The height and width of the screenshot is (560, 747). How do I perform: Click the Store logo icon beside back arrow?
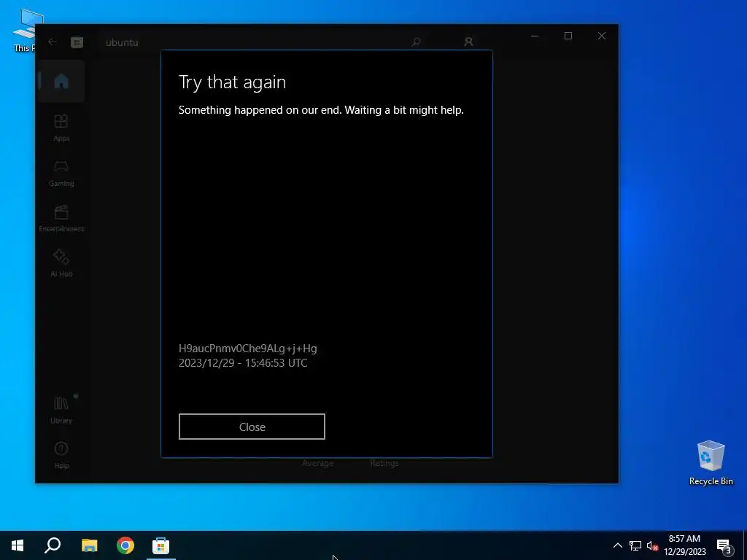point(77,42)
